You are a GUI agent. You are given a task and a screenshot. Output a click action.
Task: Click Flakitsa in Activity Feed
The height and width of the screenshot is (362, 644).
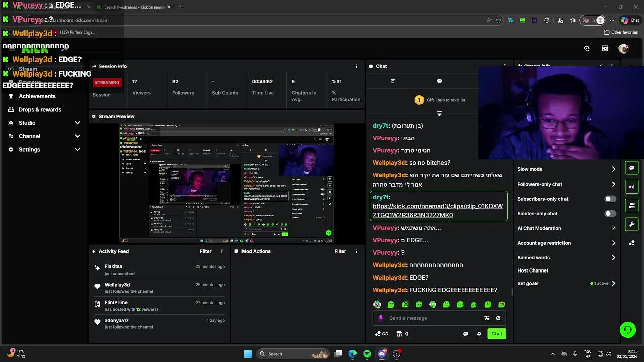click(113, 266)
